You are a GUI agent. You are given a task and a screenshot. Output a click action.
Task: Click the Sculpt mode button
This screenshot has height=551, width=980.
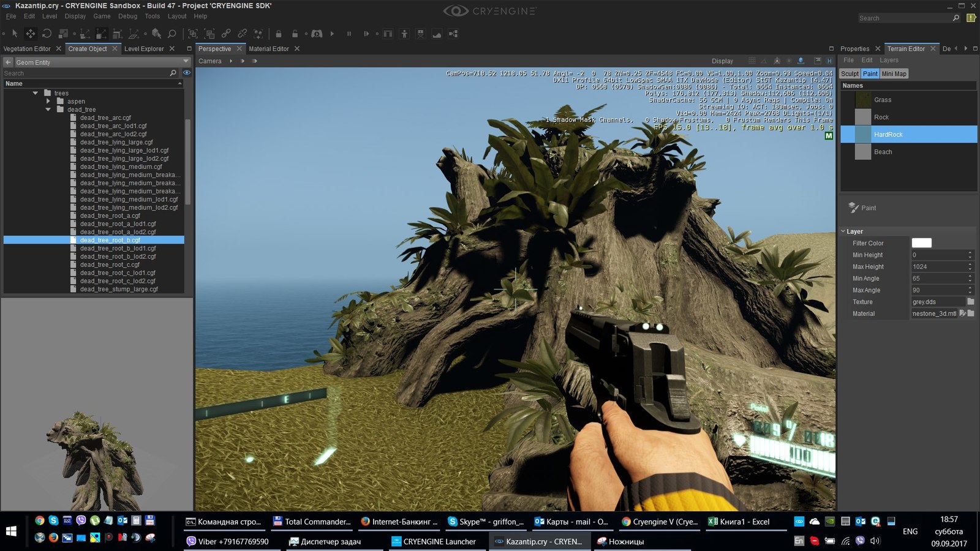pyautogui.click(x=850, y=73)
